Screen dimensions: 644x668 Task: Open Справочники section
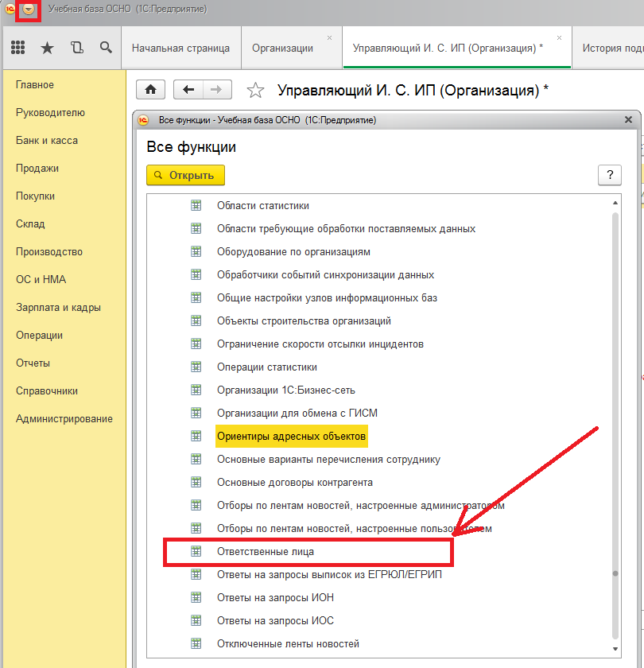click(x=47, y=390)
